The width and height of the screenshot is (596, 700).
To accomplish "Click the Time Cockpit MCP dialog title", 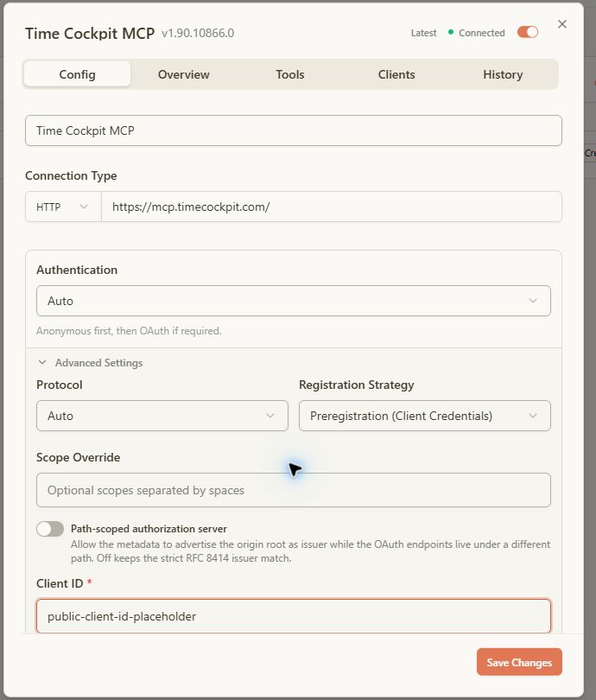I will point(90,34).
